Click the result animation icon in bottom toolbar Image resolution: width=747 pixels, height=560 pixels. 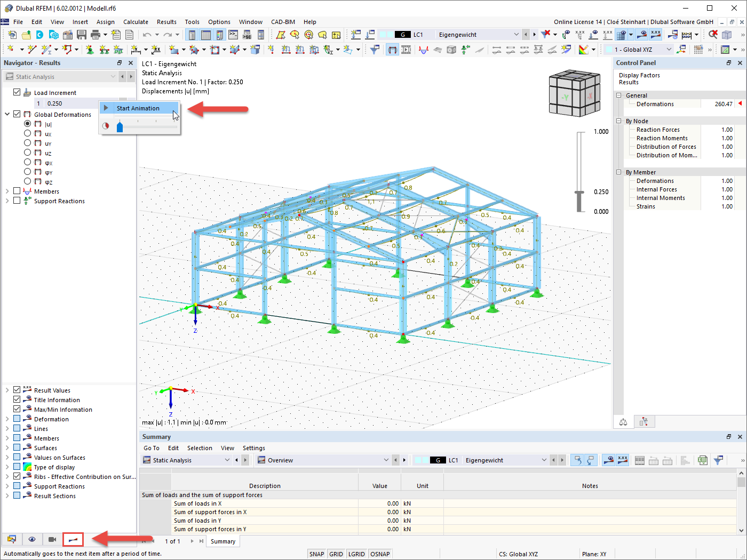tap(73, 539)
